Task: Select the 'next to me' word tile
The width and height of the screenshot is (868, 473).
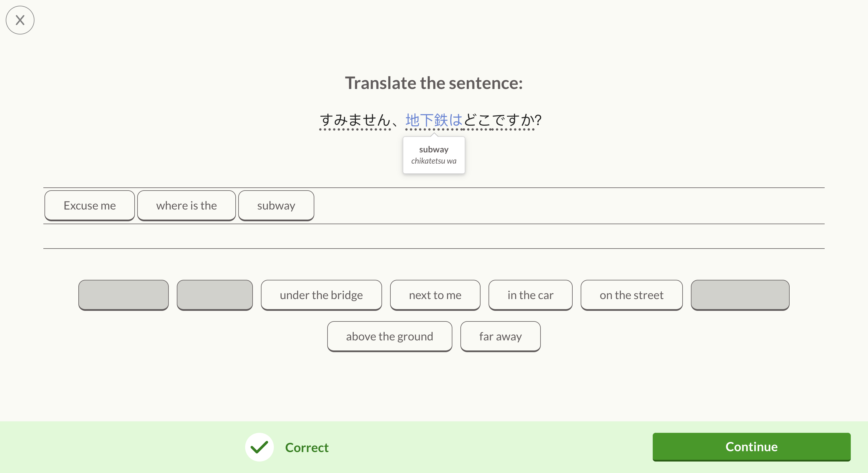Action: point(435,295)
